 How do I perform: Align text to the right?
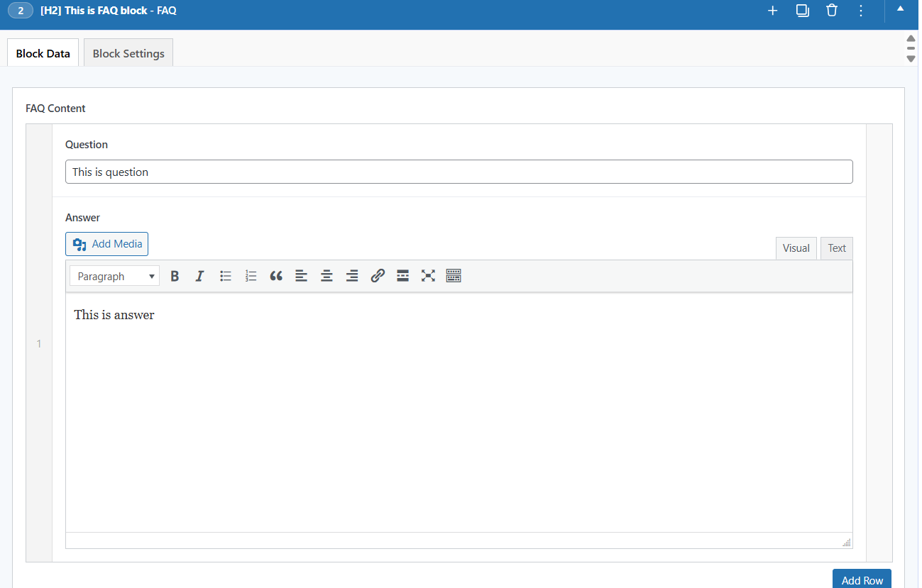pos(352,276)
